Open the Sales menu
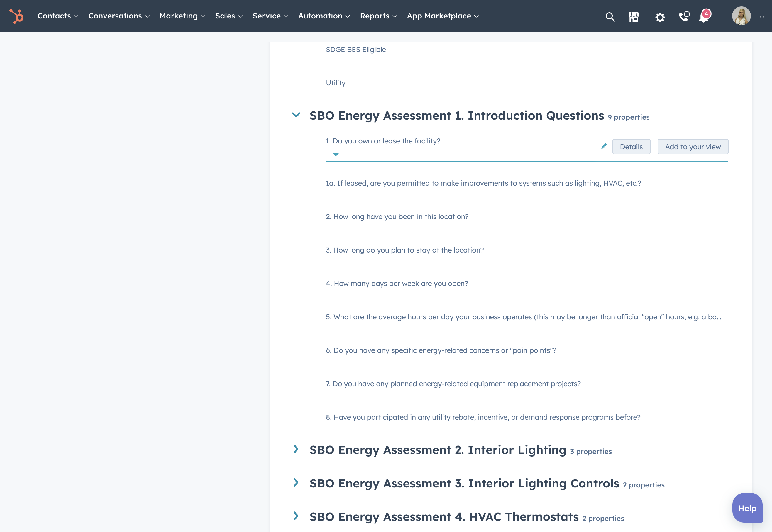 coord(229,16)
